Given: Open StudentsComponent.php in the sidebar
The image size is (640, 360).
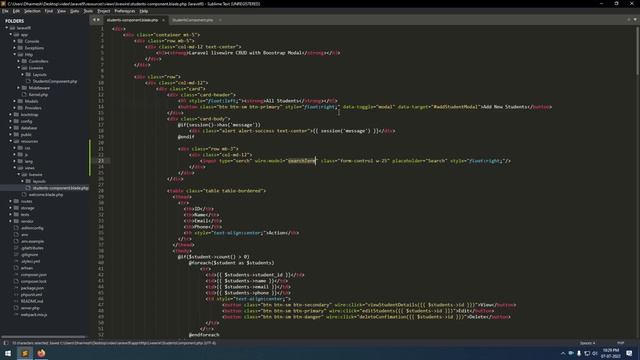Looking at the screenshot, I should click(55, 81).
